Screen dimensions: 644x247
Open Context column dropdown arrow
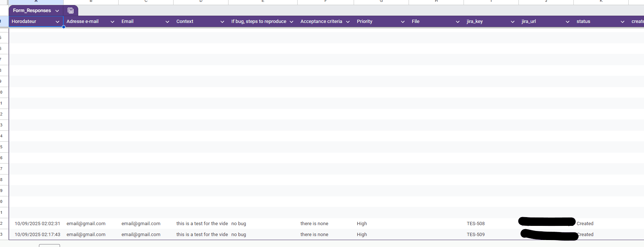(x=222, y=22)
